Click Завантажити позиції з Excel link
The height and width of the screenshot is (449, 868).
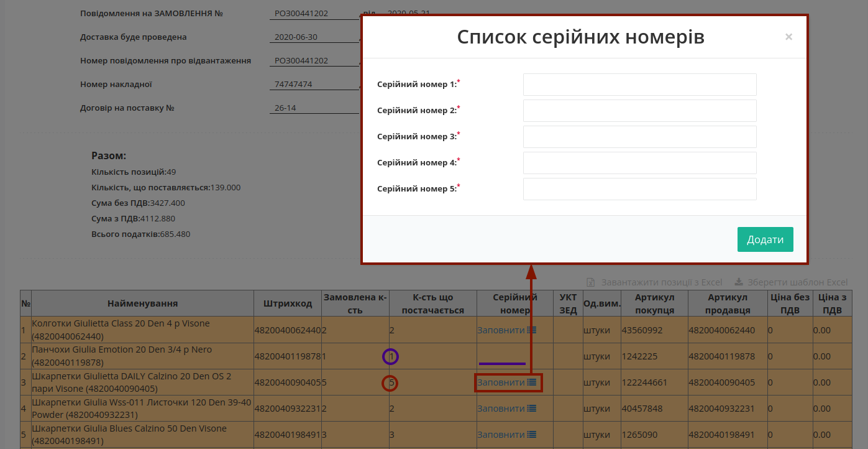tap(662, 282)
